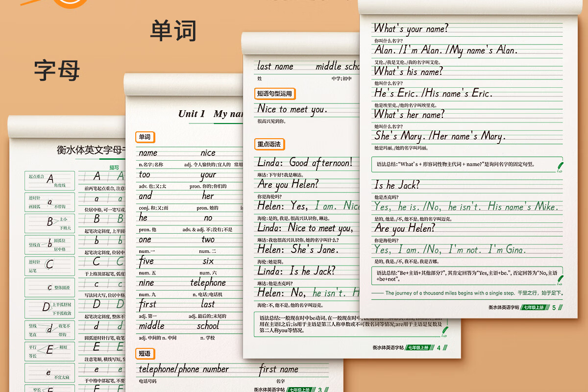Select the 重点语法 section tag

click(x=269, y=144)
